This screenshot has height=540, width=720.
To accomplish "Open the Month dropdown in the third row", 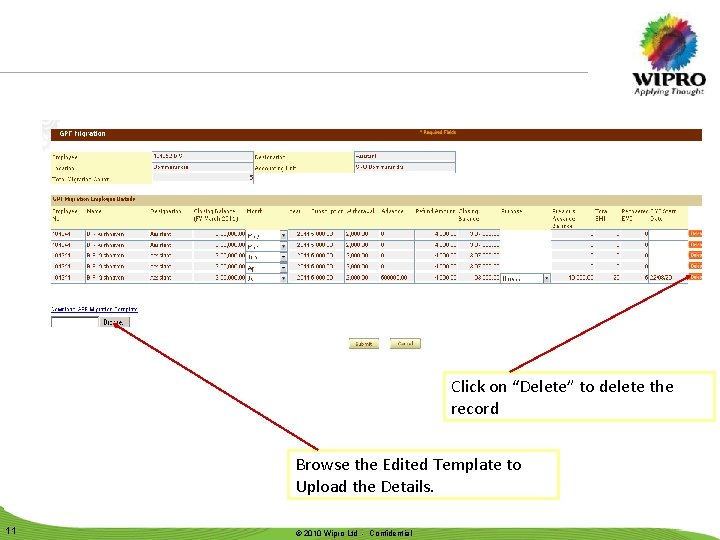I will pos(266,257).
